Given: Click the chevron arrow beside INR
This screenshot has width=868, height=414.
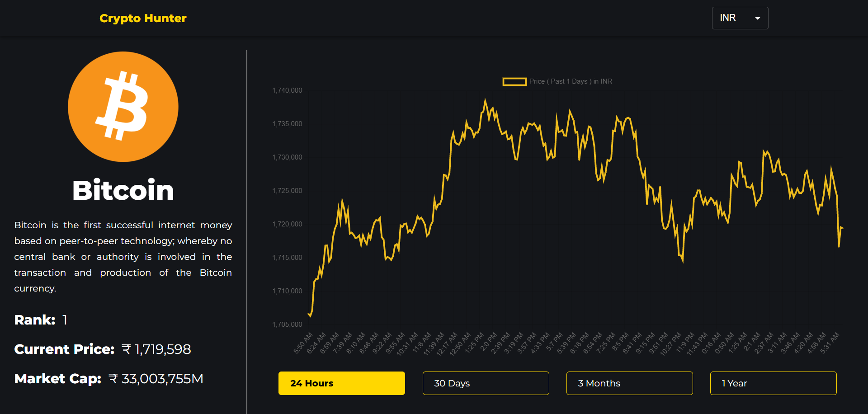Looking at the screenshot, I should [758, 18].
